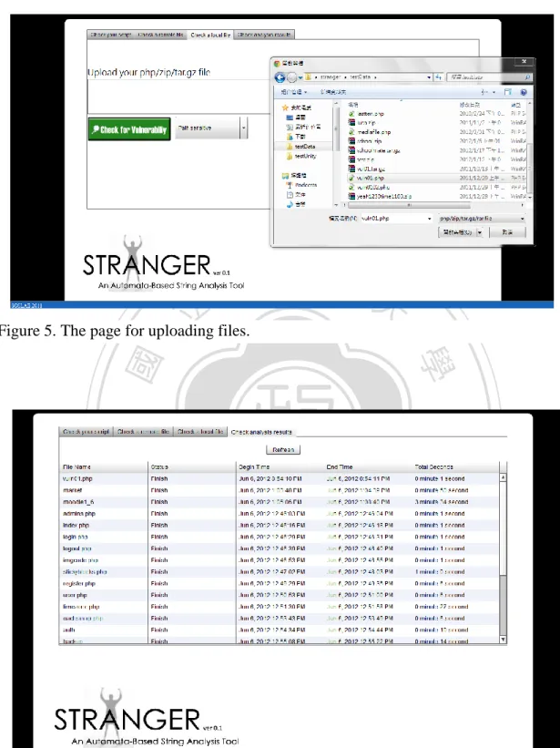Select Favorites star item in navigation pane
The height and width of the screenshot is (748, 560).
pos(295,108)
